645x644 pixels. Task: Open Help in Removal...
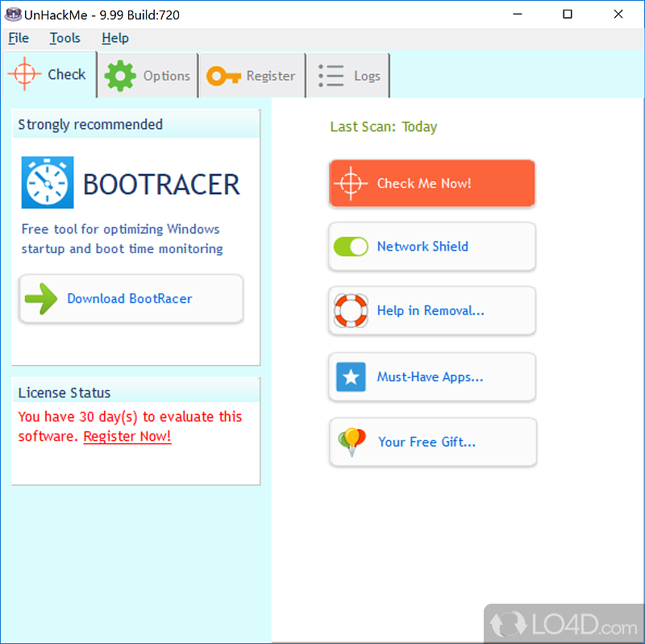coord(432,310)
